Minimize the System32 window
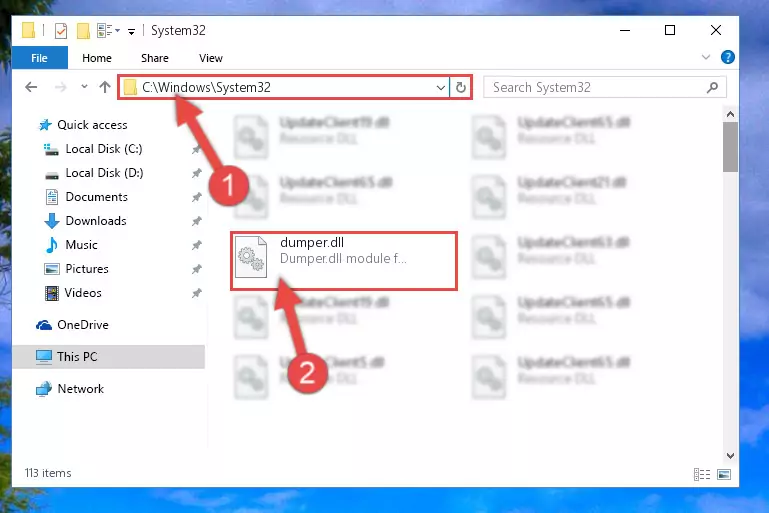Viewport: 769px width, 513px height. [x=625, y=30]
